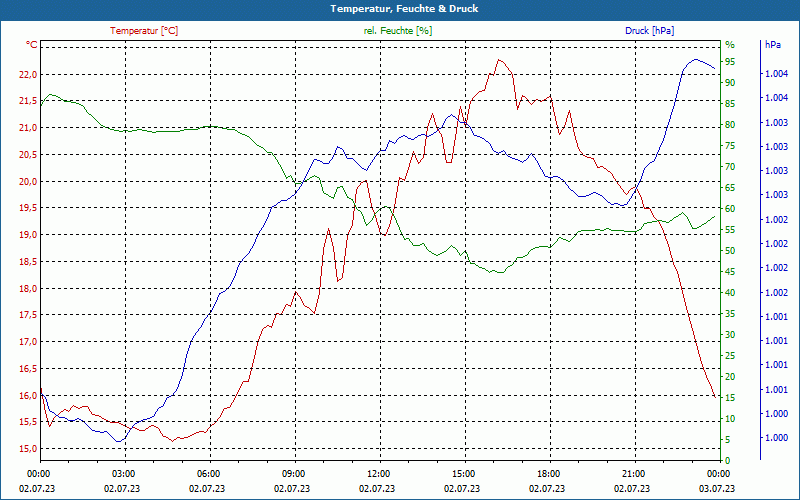800x500 pixels.
Task: Click the 21:00 time axis label
Action: (633, 474)
